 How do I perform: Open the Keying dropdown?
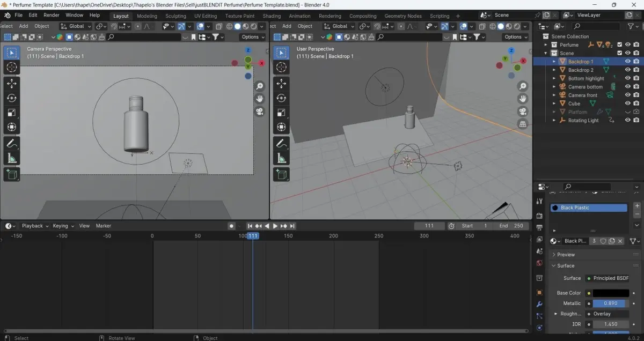click(x=64, y=226)
